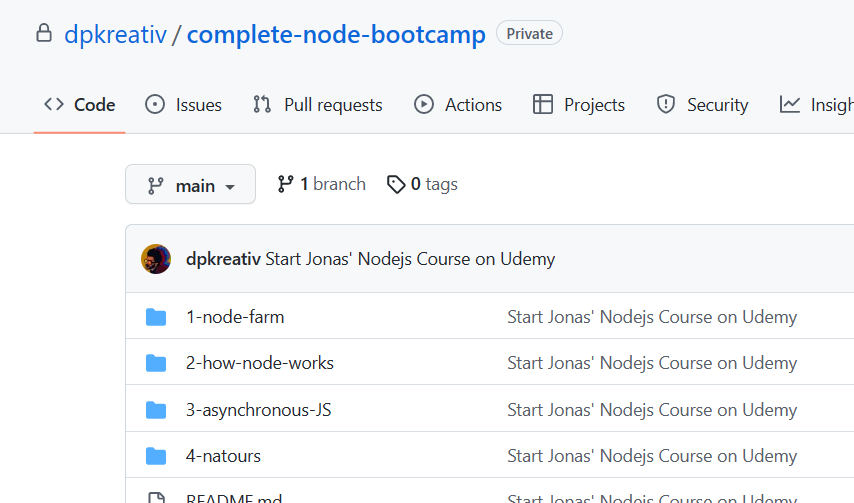Click the Insights graph icon

pyautogui.click(x=790, y=104)
